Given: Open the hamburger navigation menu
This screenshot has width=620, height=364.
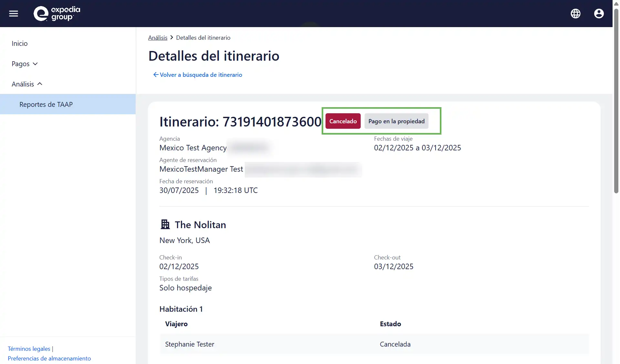Looking at the screenshot, I should tap(14, 14).
